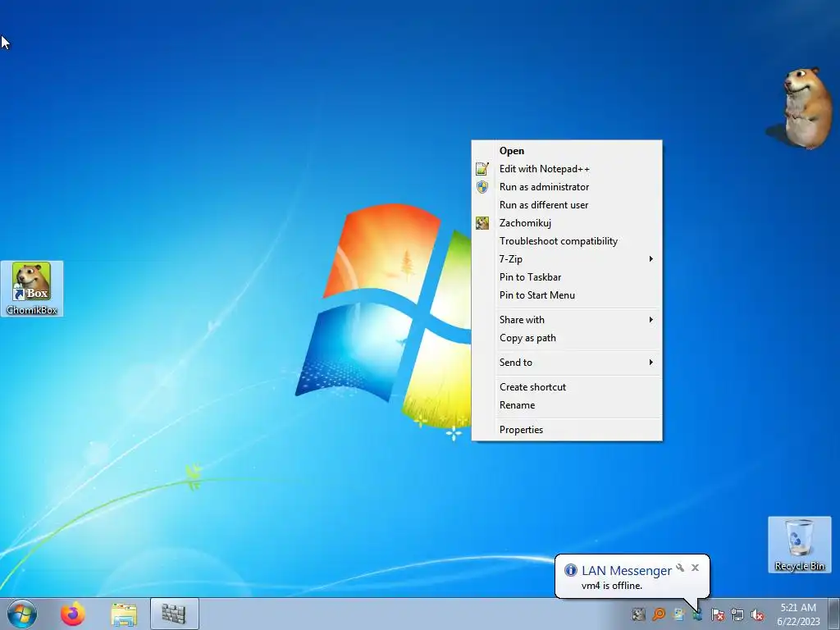The width and height of the screenshot is (840, 630).
Task: Open the clock showing 5:21 AM
Action: pyautogui.click(x=798, y=614)
